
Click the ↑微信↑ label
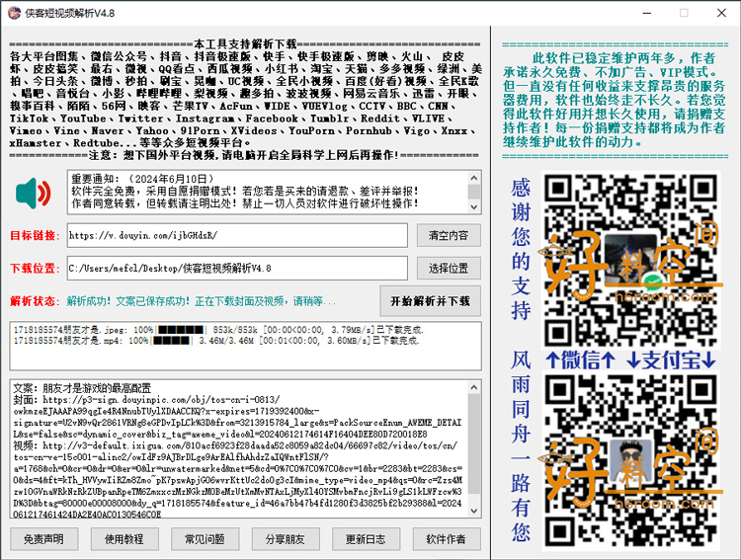(581, 360)
